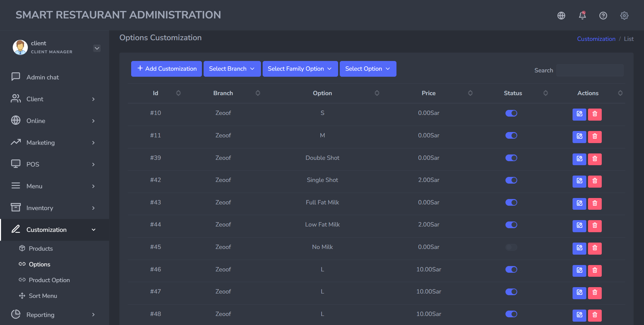Edit the Single Shot option
644x325 pixels.
[x=579, y=181]
